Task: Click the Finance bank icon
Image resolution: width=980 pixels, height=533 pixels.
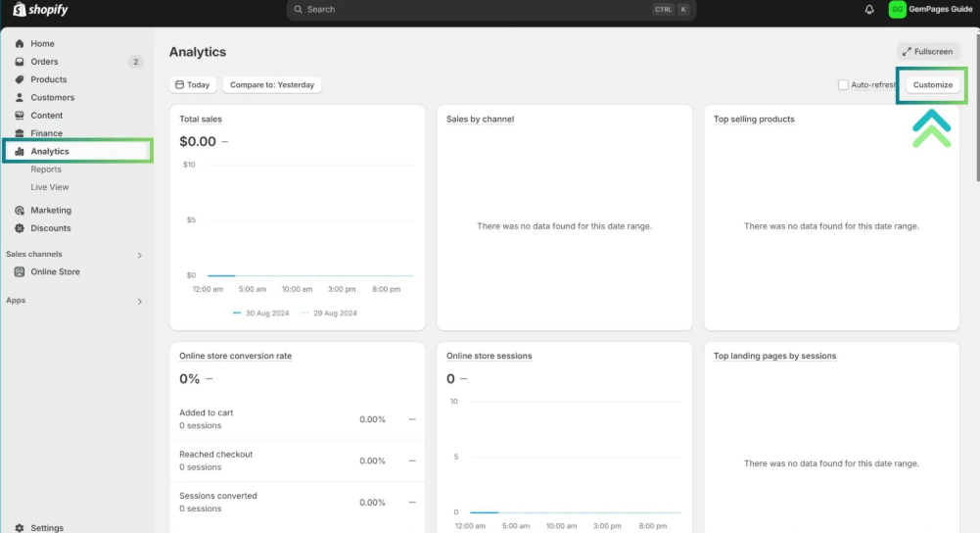Action: coord(20,133)
